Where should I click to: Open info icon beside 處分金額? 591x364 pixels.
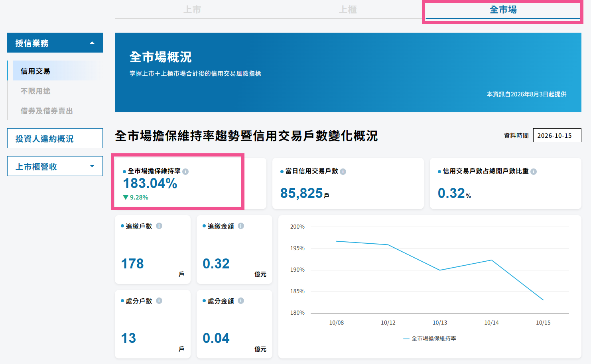coord(241,301)
